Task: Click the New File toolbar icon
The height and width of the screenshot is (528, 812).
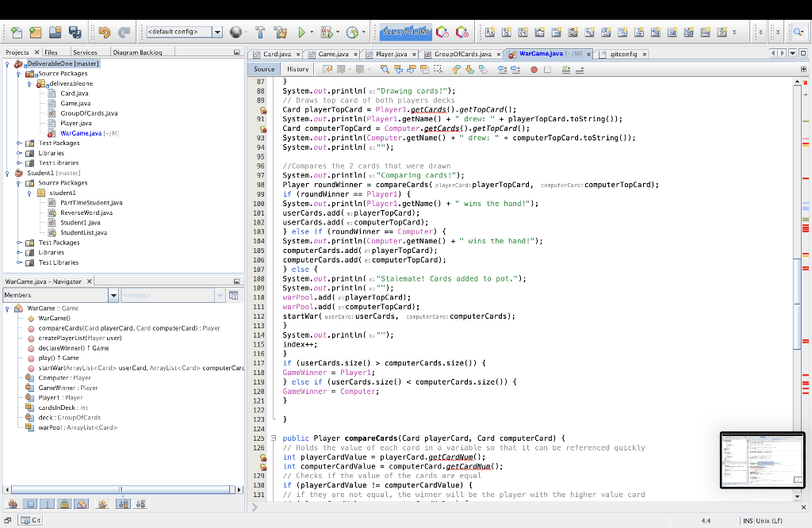Action: [16, 33]
